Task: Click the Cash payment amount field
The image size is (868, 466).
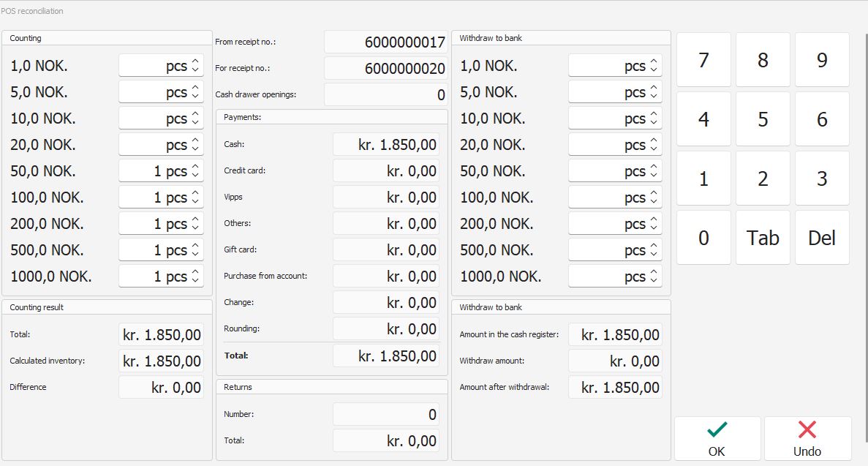Action: click(x=386, y=144)
